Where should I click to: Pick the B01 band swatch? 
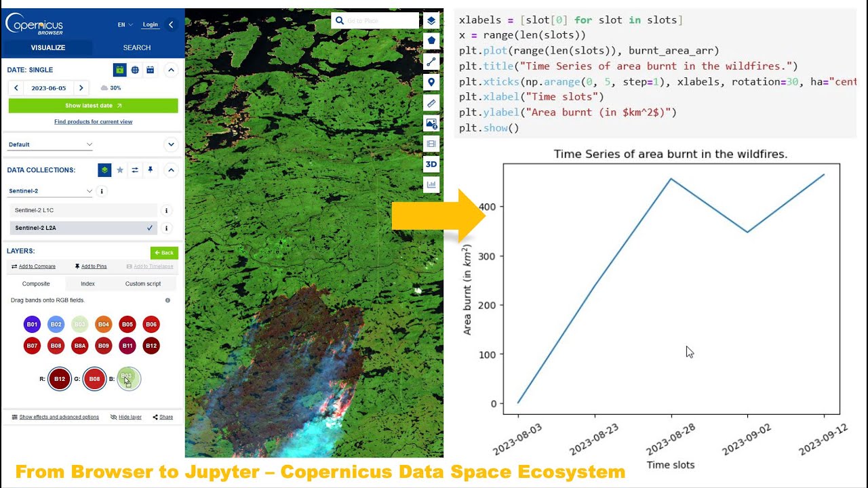32,325
